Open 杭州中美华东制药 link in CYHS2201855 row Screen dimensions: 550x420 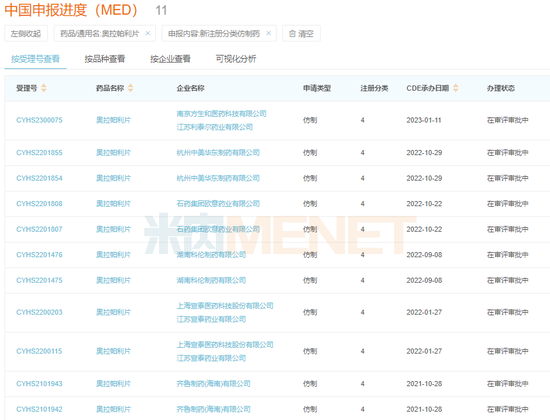pos(218,153)
